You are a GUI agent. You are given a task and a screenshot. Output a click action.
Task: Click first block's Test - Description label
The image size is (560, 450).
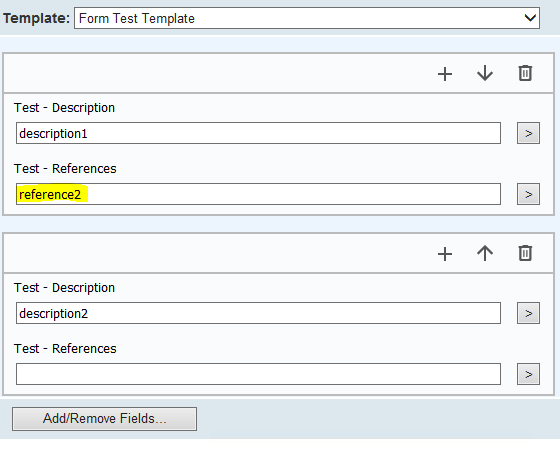click(64, 108)
